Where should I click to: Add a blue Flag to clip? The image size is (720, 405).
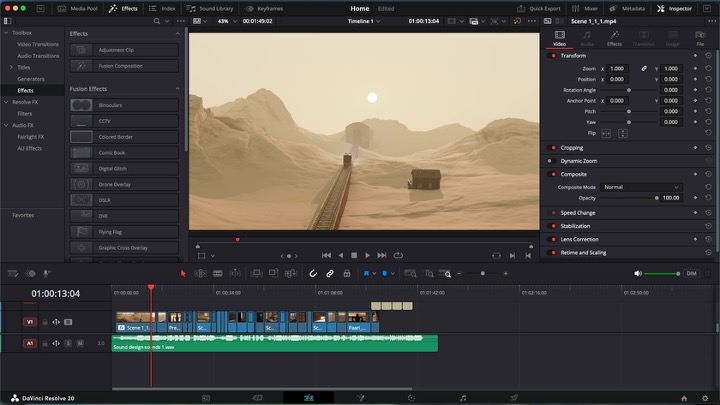pos(366,273)
